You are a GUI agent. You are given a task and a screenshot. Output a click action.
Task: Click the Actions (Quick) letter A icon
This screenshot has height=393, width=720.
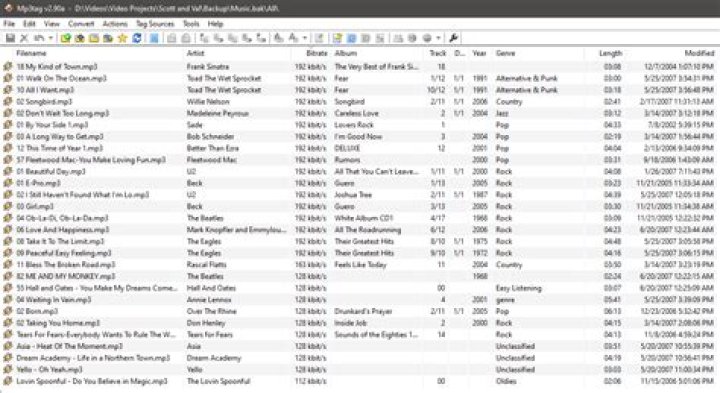(x=293, y=38)
